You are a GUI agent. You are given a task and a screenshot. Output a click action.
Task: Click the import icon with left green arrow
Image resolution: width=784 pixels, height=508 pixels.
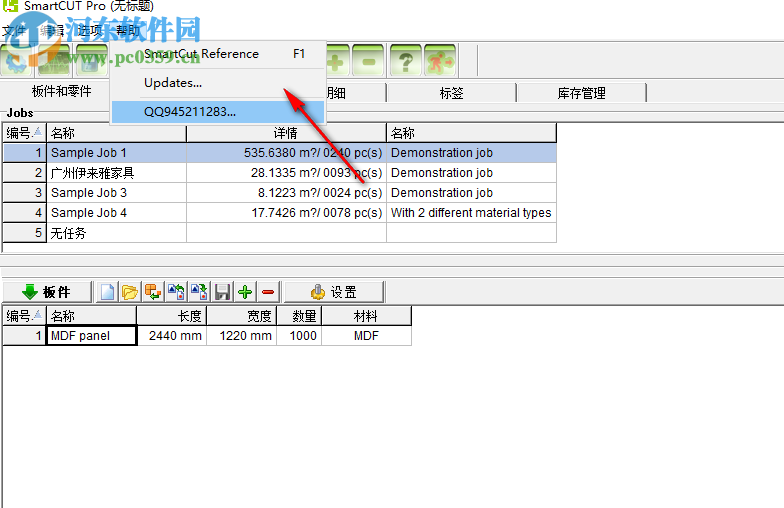coord(176,292)
